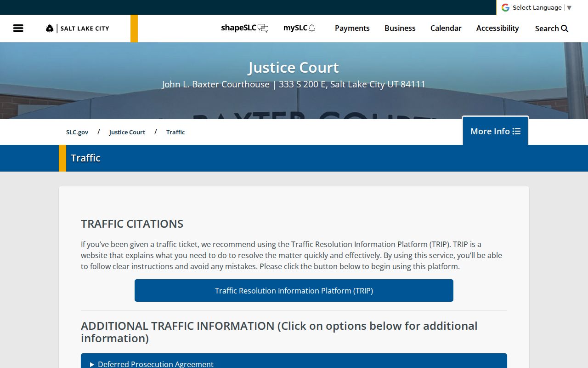Screen dimensions: 588x368
Task: Click the TRAFFIC CITATIONS heading text
Action: tap(132, 224)
